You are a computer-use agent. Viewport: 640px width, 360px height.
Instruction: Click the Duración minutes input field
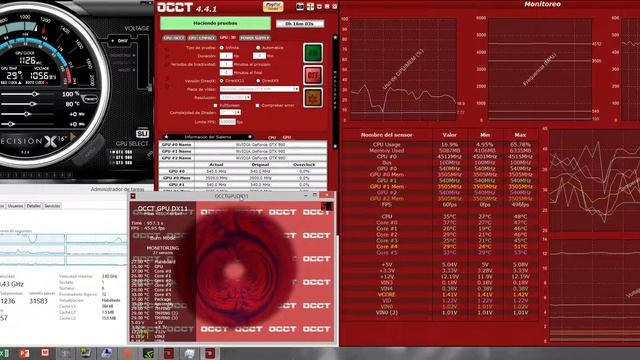pyautogui.click(x=259, y=56)
